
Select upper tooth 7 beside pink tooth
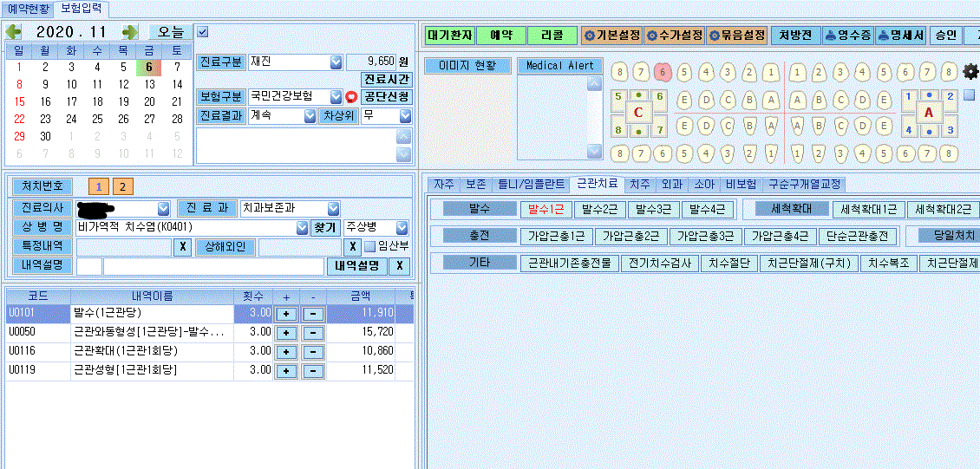point(641,72)
